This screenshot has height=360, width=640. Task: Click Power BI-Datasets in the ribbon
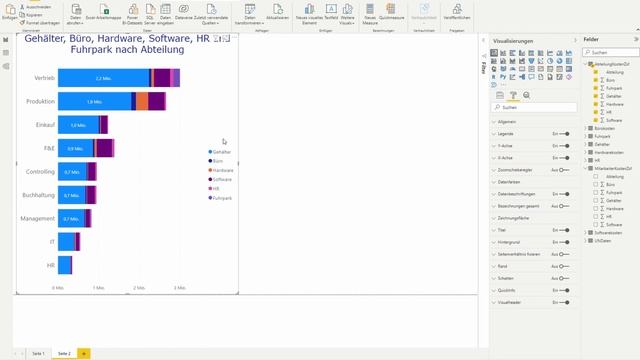[132, 14]
